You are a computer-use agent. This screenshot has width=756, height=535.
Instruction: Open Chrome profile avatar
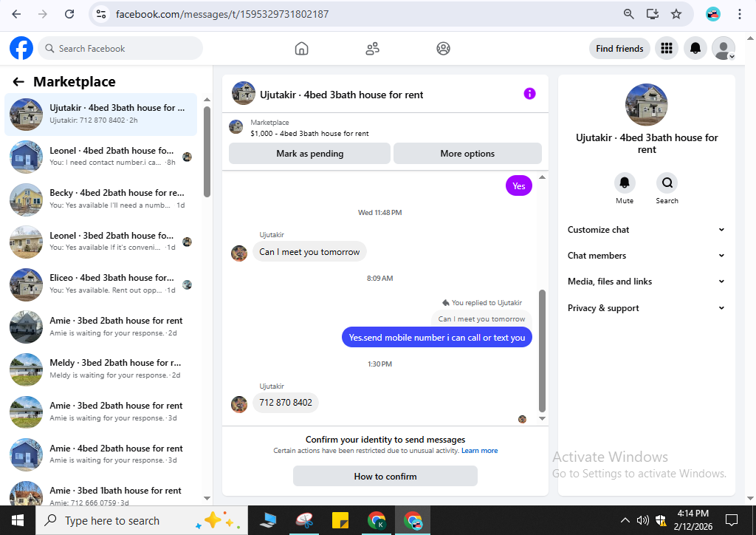click(712, 14)
